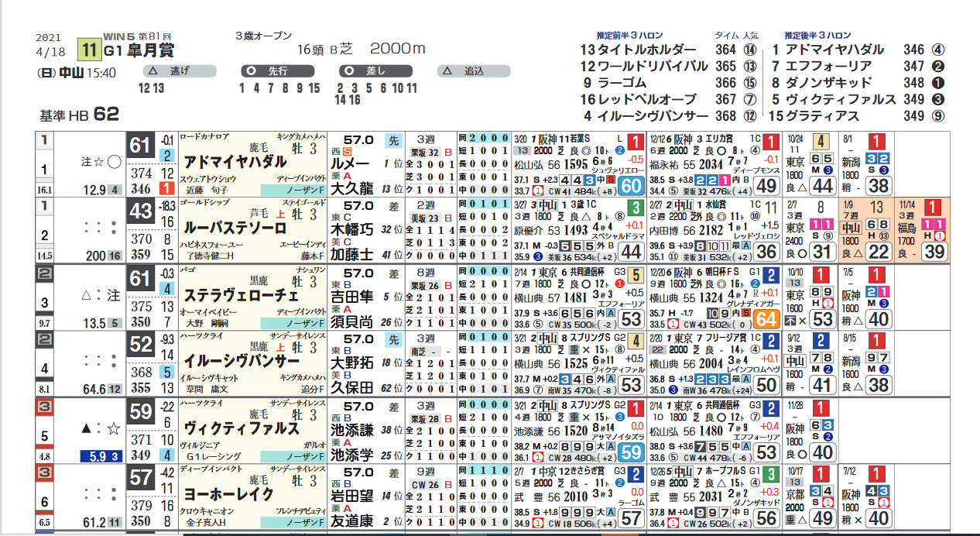Click the 先 style badge in アドマイヤハダル's row

pos(392,141)
